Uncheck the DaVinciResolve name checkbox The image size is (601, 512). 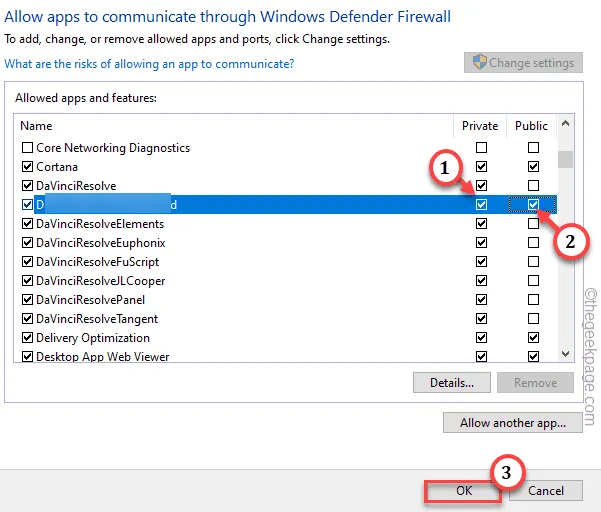tap(27, 186)
